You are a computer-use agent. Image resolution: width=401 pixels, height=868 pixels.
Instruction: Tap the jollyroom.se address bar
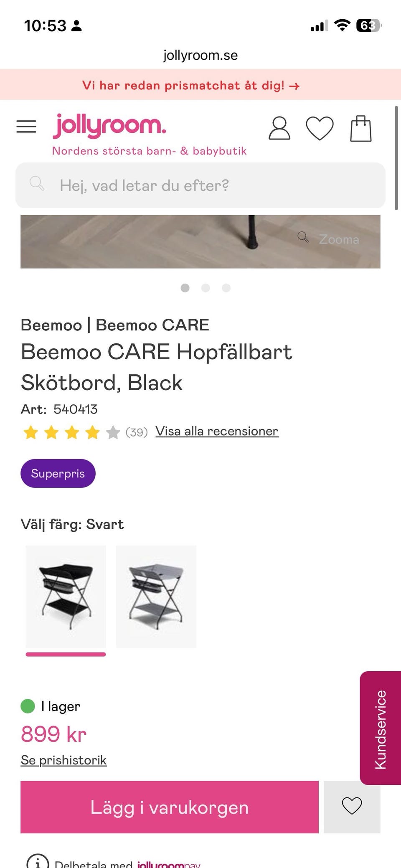point(200,54)
